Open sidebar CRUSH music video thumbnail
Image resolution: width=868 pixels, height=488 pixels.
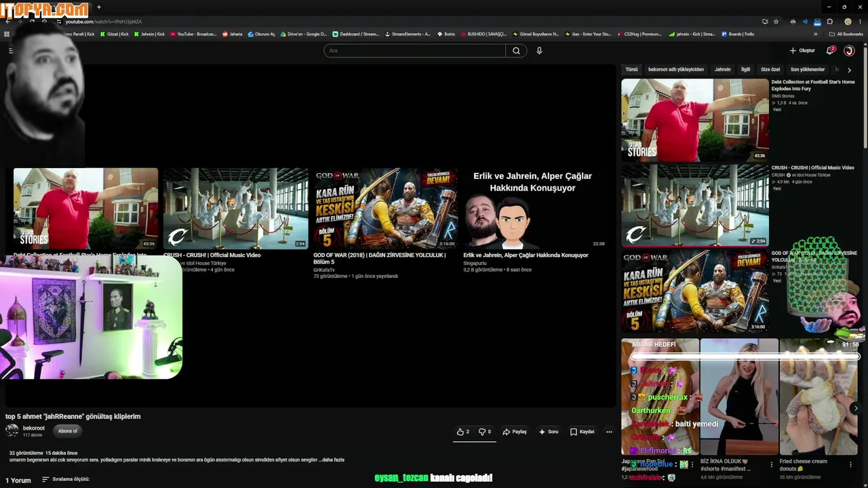coord(695,205)
